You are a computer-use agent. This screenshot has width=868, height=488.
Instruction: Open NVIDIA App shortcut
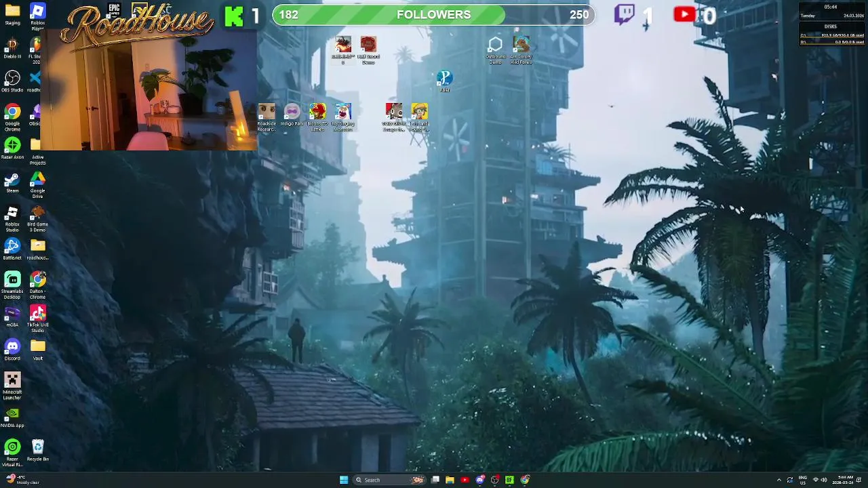[x=12, y=418]
